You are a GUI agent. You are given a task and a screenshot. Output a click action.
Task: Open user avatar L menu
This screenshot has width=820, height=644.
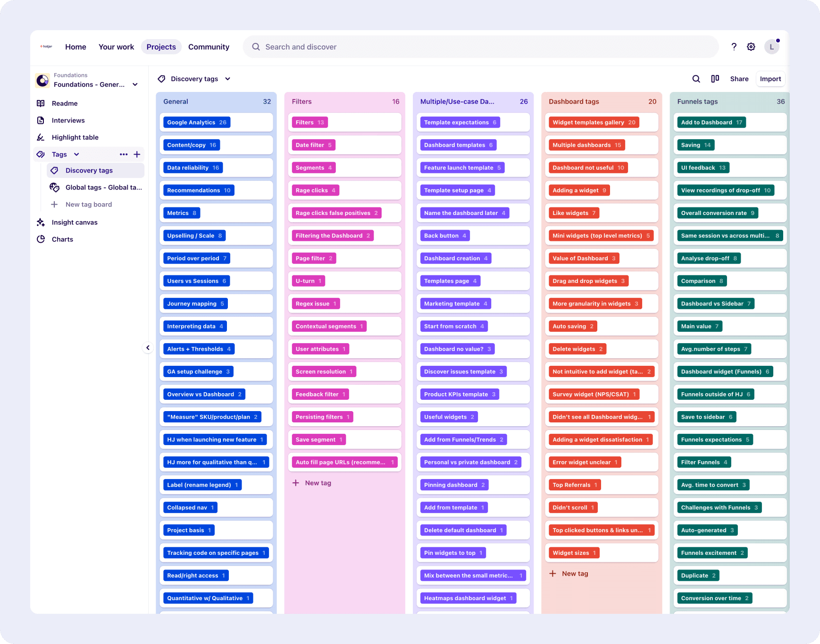tap(772, 47)
